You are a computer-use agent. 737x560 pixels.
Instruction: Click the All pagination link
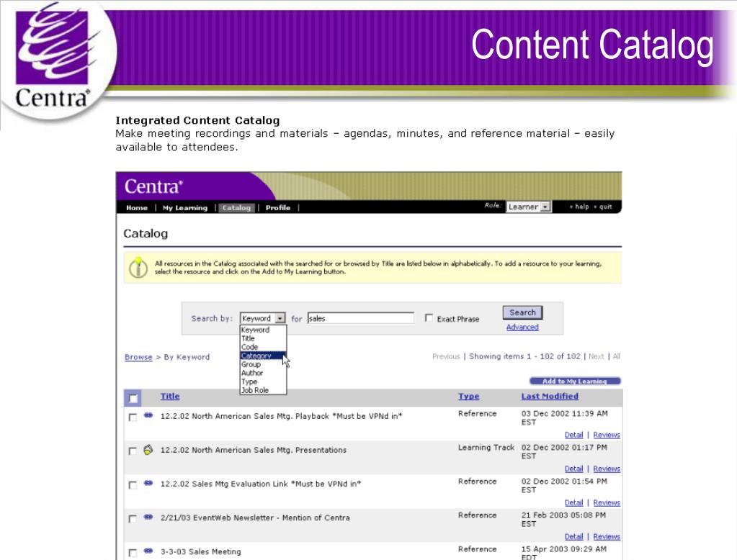tap(616, 356)
